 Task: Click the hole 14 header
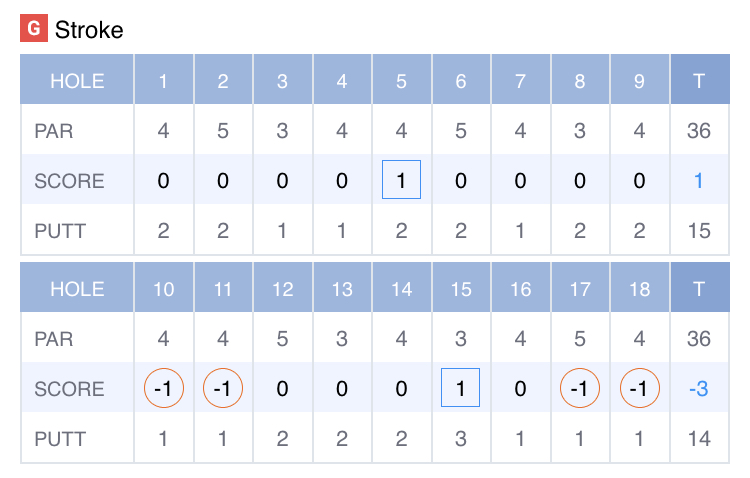(401, 289)
